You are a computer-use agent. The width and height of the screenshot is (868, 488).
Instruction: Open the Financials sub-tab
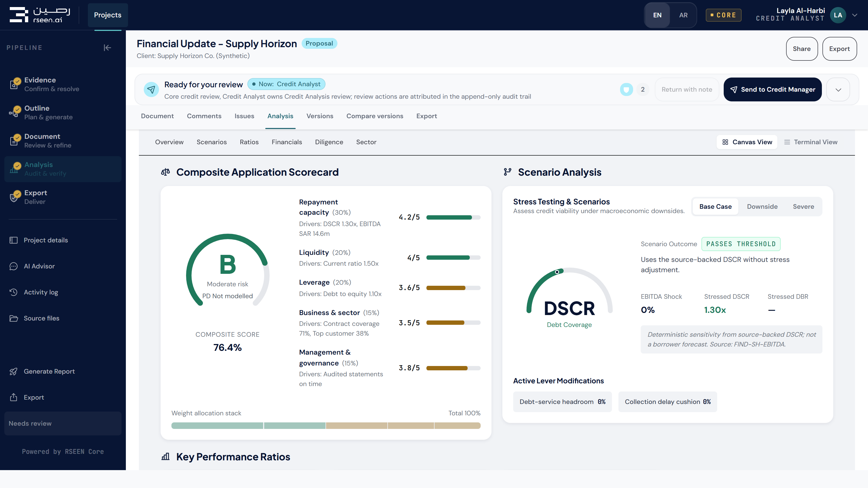[x=287, y=142]
